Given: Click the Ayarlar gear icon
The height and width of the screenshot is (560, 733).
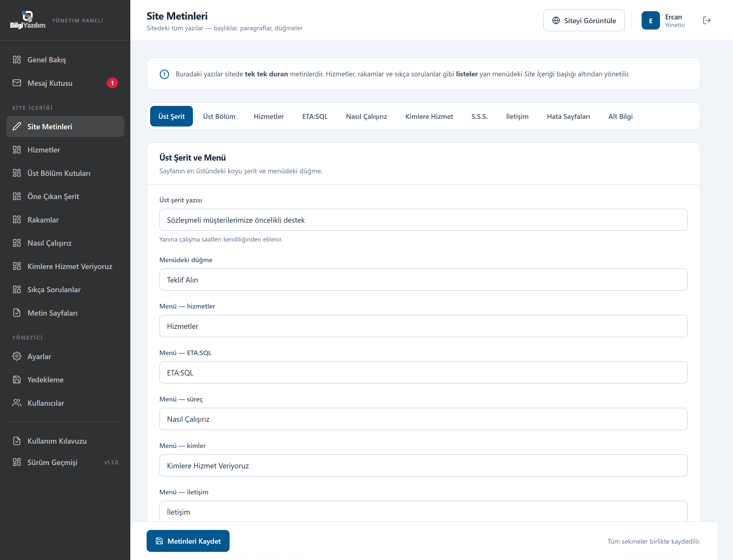Looking at the screenshot, I should tap(17, 356).
